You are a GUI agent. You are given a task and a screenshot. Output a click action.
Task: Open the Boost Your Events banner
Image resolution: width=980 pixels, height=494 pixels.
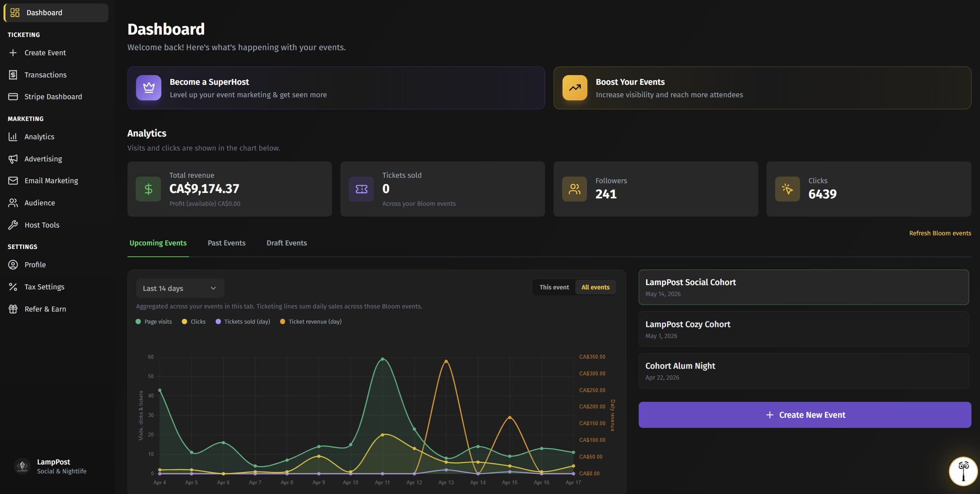point(762,88)
